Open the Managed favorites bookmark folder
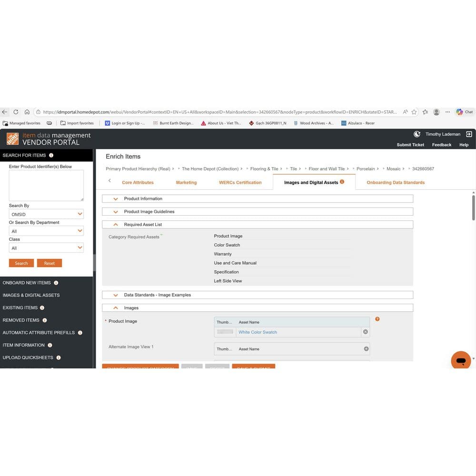The width and height of the screenshot is (476, 476). point(21,123)
